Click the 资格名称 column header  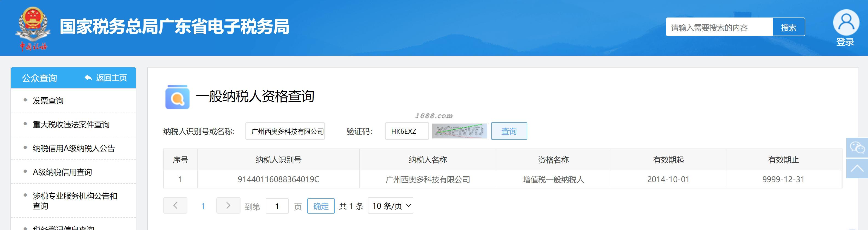click(553, 160)
